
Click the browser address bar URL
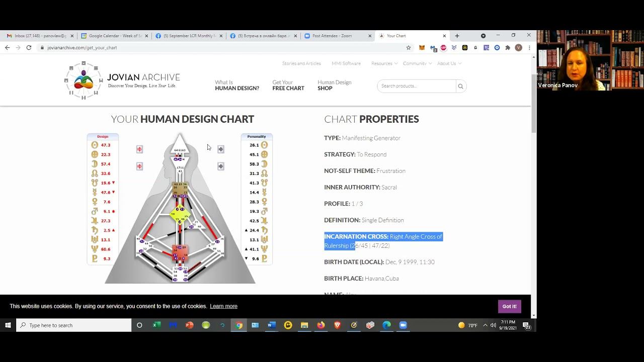[x=83, y=48]
